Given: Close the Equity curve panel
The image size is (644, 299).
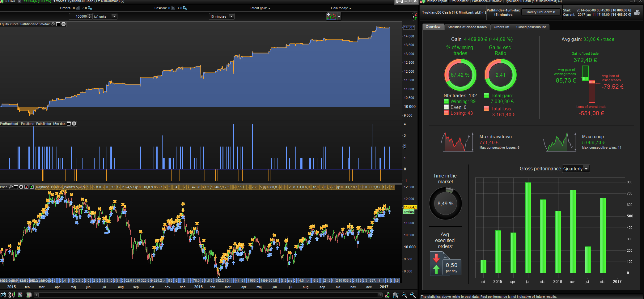Looking at the screenshot, I should point(64,24).
